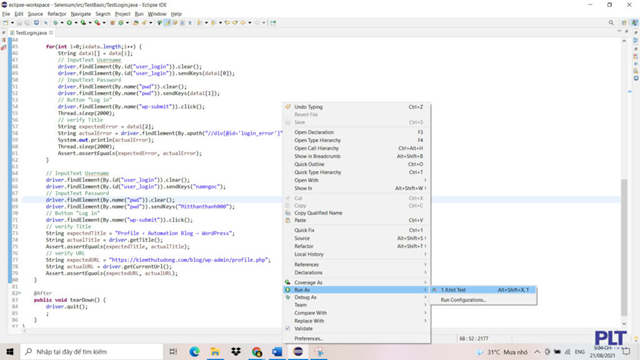Image resolution: width=640 pixels, height=360 pixels.
Task: Click the Open Perspective icon
Action: tap(624, 23)
